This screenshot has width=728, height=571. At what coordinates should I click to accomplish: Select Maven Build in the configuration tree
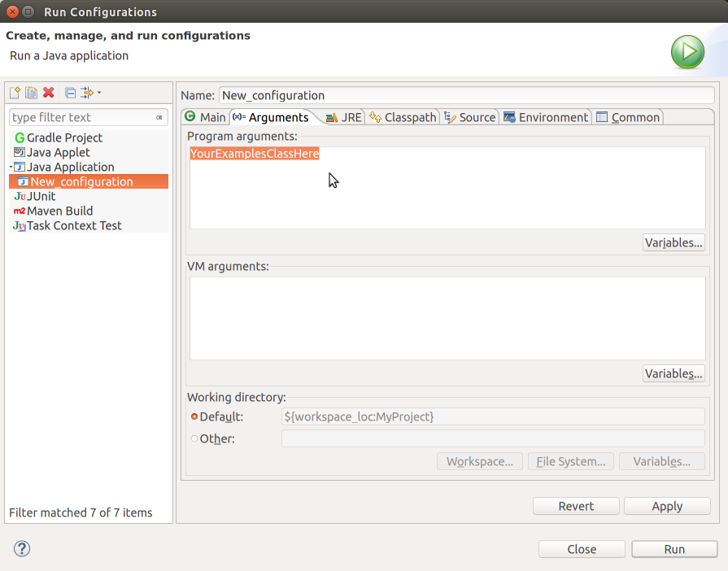[59, 211]
